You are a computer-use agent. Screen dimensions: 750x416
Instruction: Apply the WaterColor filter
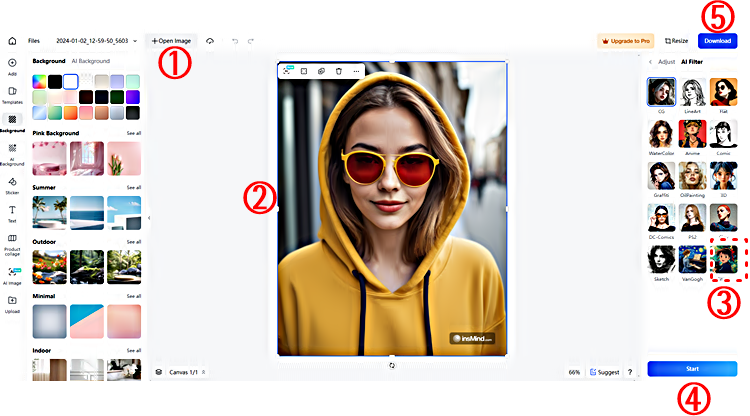click(661, 134)
